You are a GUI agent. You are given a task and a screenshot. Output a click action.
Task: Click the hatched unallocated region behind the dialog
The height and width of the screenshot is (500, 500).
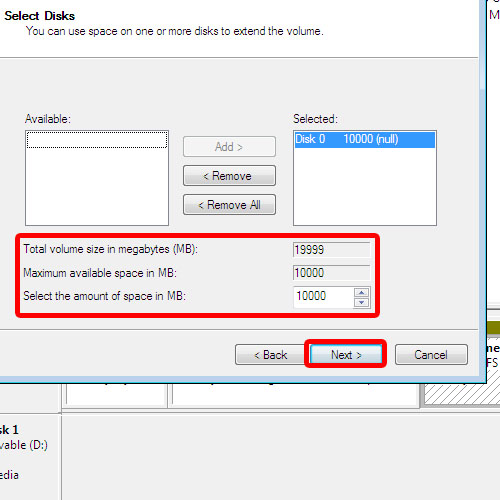462,393
